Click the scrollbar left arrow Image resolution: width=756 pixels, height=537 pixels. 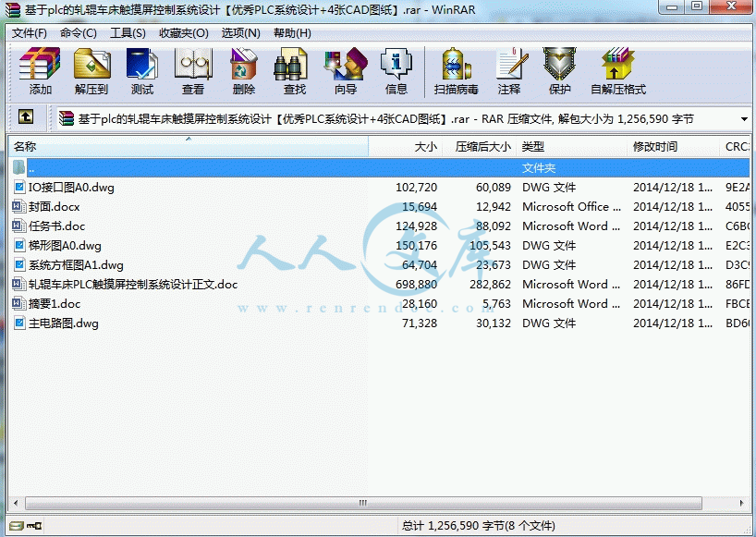click(x=16, y=503)
